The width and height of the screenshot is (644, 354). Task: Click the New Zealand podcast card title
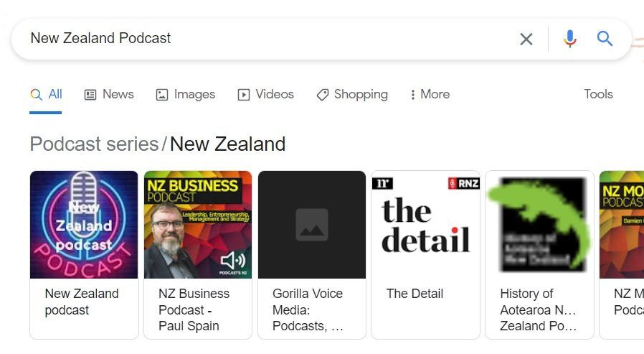pyautogui.click(x=81, y=302)
